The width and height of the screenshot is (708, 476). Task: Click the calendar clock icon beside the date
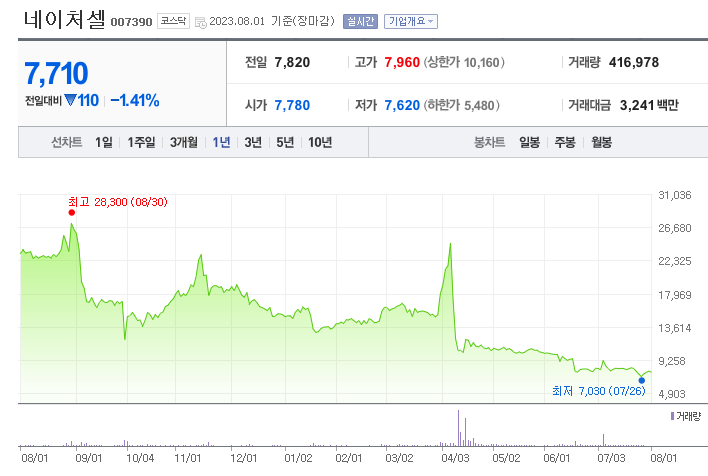tap(200, 22)
